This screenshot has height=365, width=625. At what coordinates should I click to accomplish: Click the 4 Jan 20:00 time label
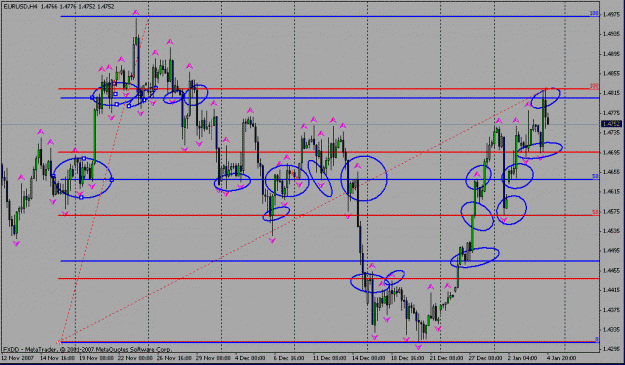pos(562,358)
